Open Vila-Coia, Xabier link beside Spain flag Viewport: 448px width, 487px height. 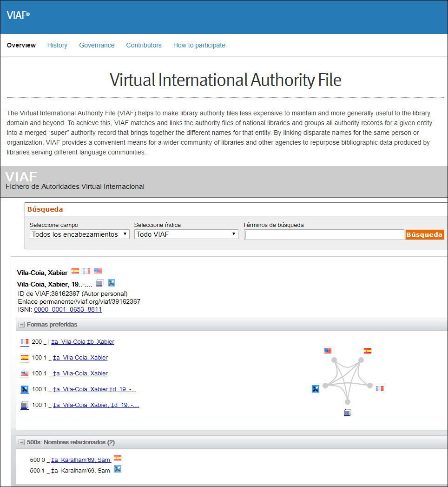click(x=80, y=358)
